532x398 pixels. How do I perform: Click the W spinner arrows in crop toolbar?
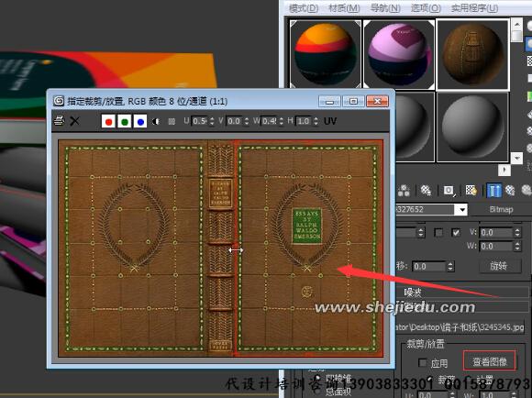(x=282, y=121)
